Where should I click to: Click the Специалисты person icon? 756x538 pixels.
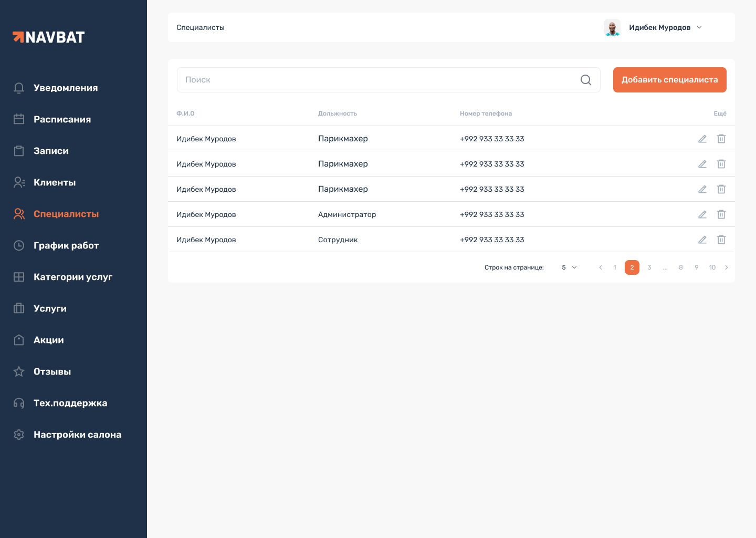tap(19, 214)
